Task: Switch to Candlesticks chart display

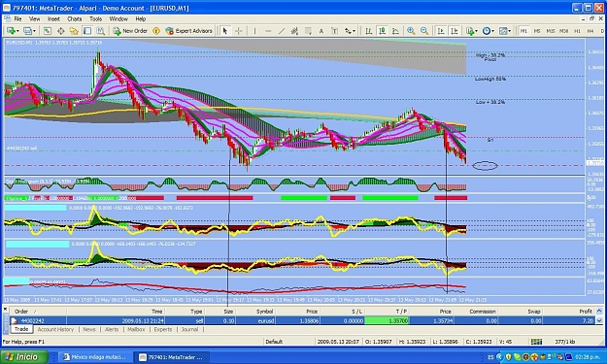Action: tap(382, 31)
